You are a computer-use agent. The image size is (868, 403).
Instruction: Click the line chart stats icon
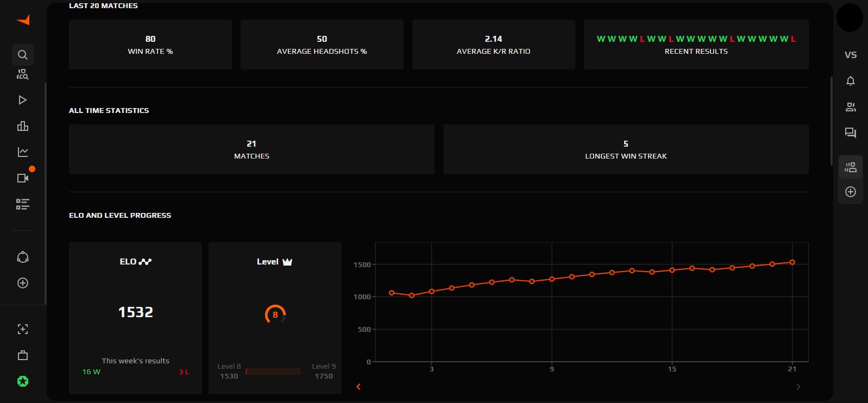point(23,152)
